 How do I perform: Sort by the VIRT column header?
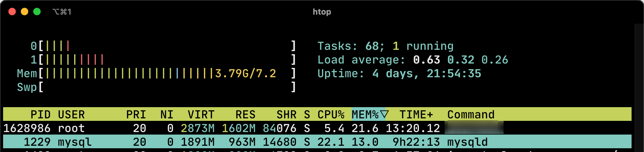coord(201,115)
